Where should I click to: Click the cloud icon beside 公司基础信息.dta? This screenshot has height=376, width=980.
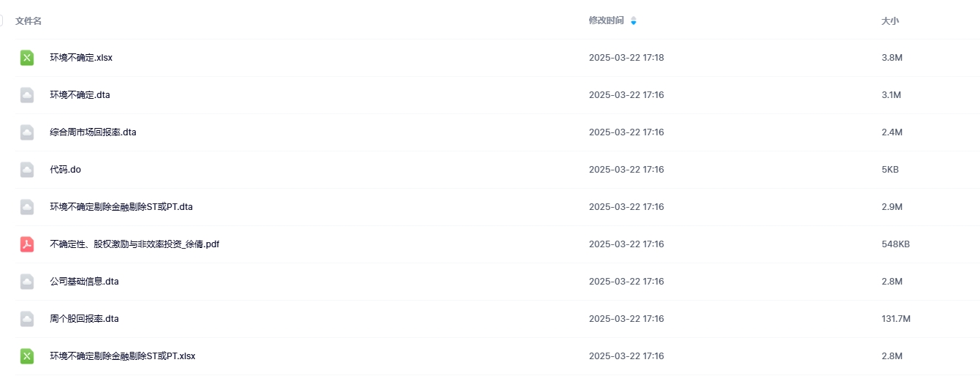[27, 282]
